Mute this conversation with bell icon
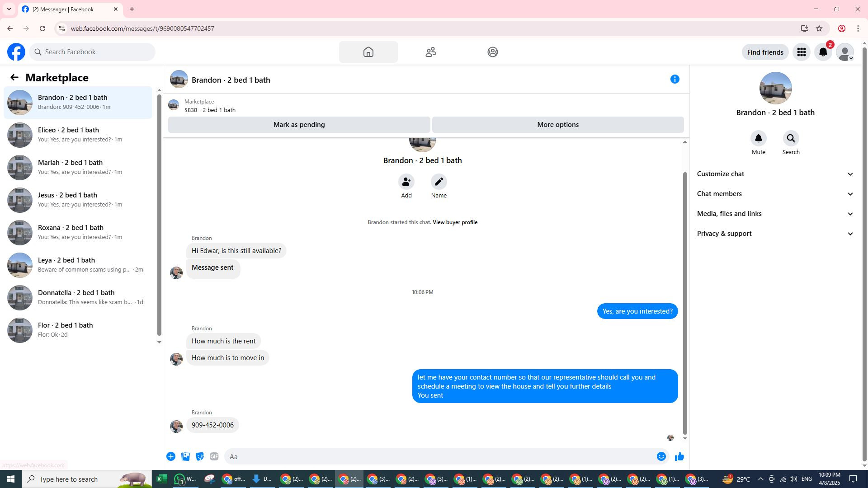The image size is (868, 488). click(758, 138)
